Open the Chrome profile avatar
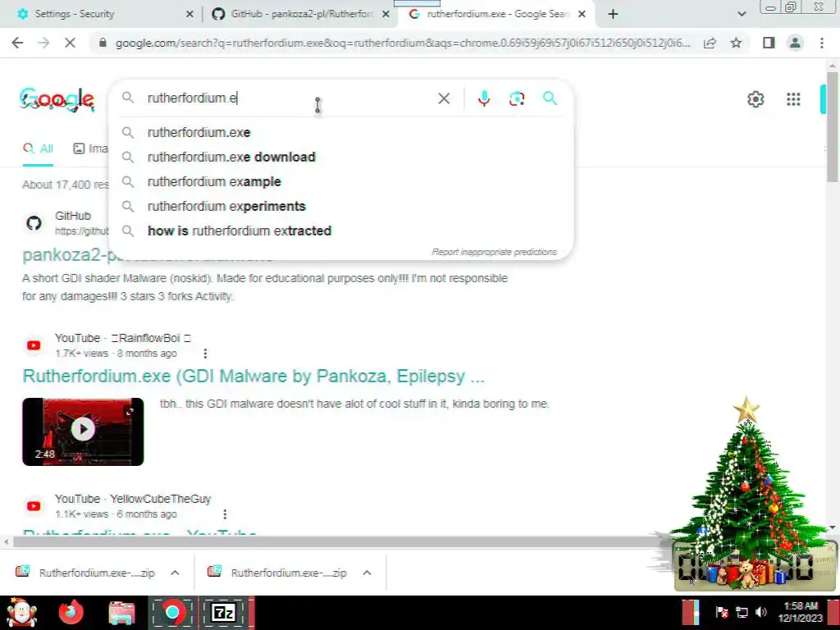 795,43
